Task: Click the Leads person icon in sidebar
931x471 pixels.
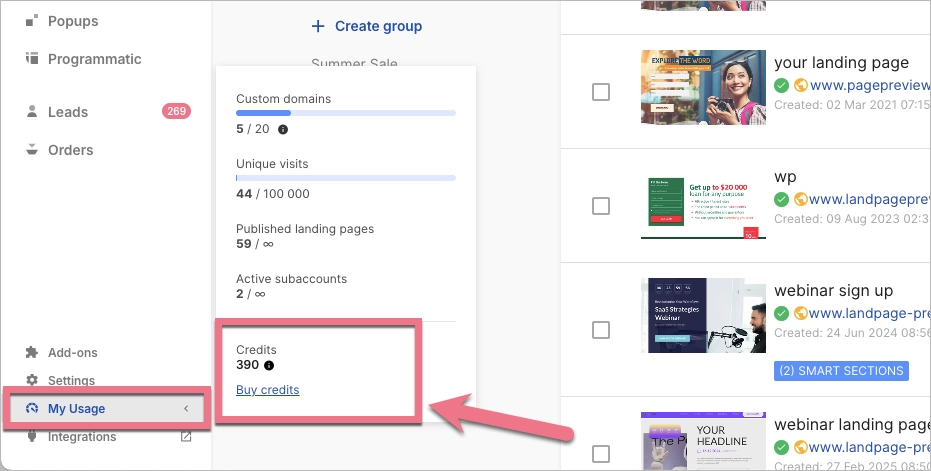Action: (32, 112)
